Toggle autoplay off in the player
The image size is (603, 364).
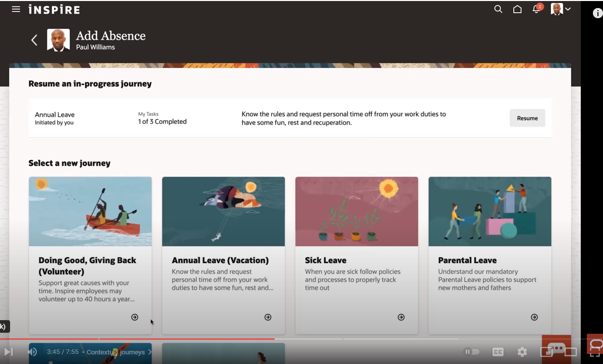(x=471, y=352)
